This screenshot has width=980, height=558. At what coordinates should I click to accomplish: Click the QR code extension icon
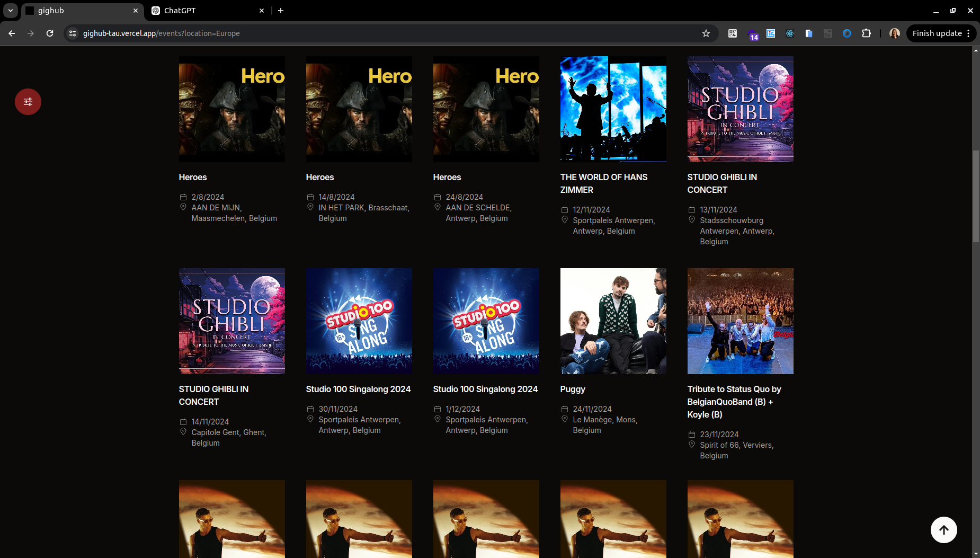click(733, 33)
